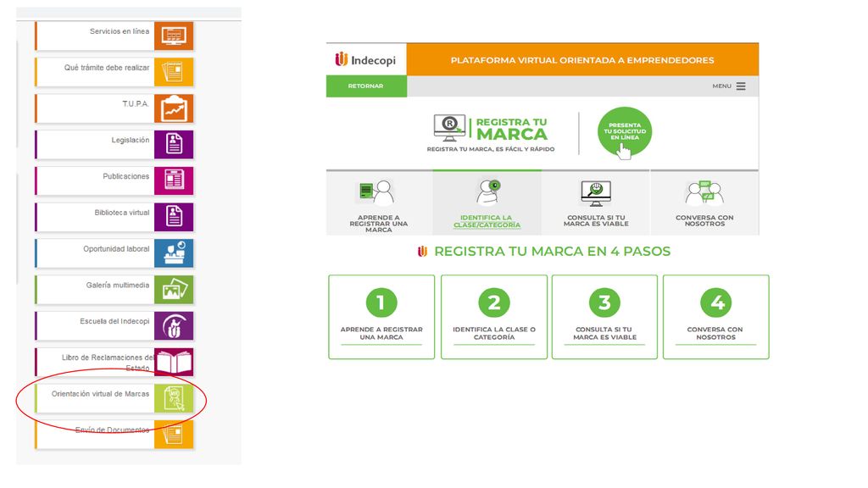Open the Publicaciones newspaper icon
The height and width of the screenshot is (488, 868).
pyautogui.click(x=174, y=181)
